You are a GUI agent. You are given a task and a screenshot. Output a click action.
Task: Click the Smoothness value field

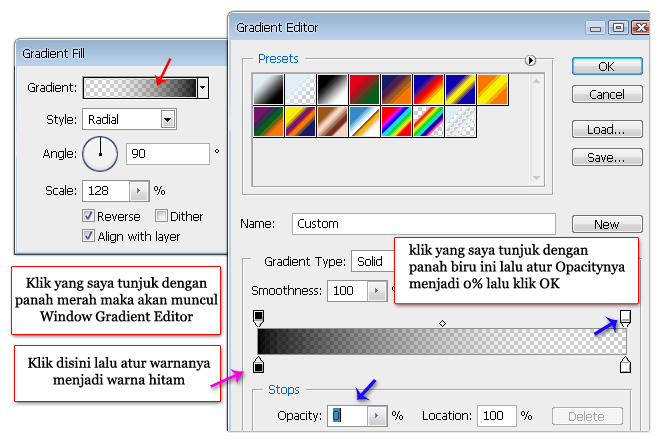click(347, 291)
